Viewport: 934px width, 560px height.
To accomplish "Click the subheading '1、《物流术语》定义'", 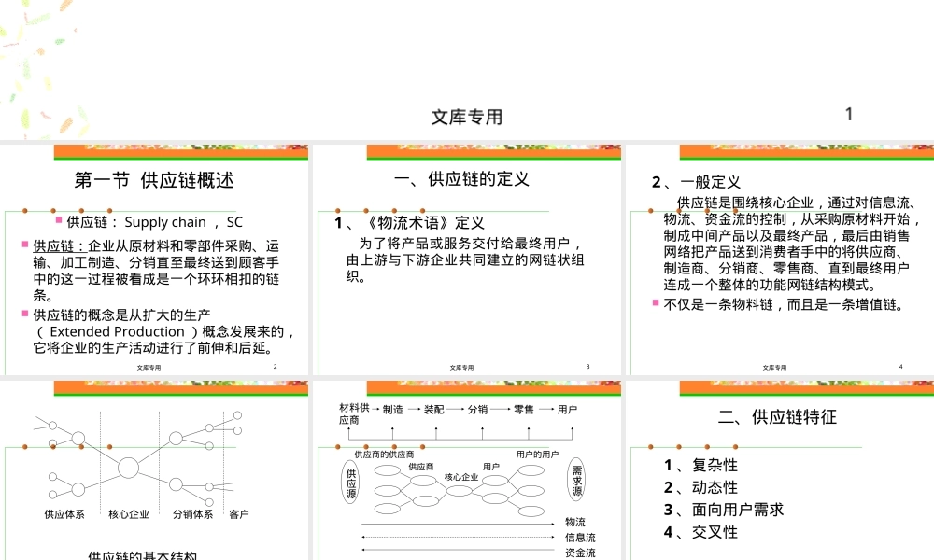I will coord(409,223).
